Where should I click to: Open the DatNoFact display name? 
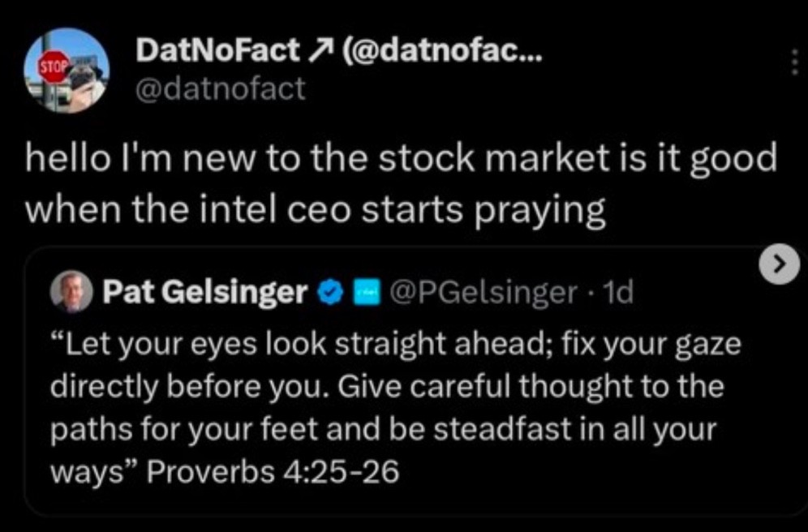[217, 52]
